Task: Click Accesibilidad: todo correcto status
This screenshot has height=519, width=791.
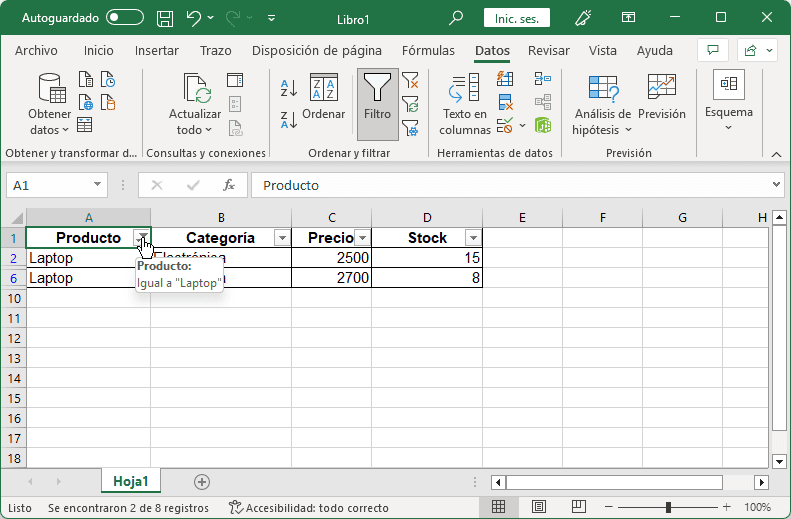Action: point(308,508)
